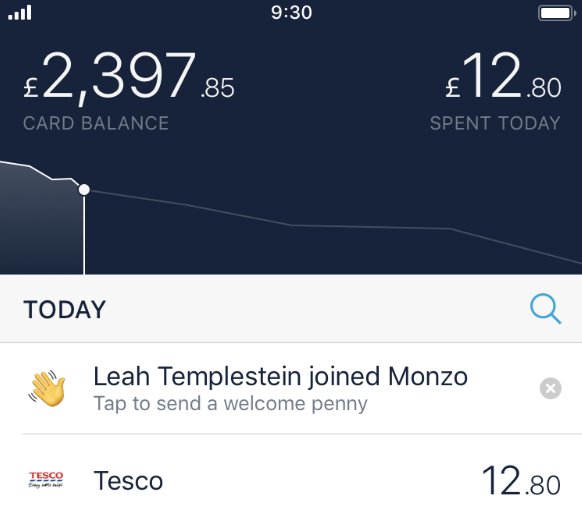The width and height of the screenshot is (582, 525).
Task: Tap the battery indicator in status bar
Action: point(557,13)
